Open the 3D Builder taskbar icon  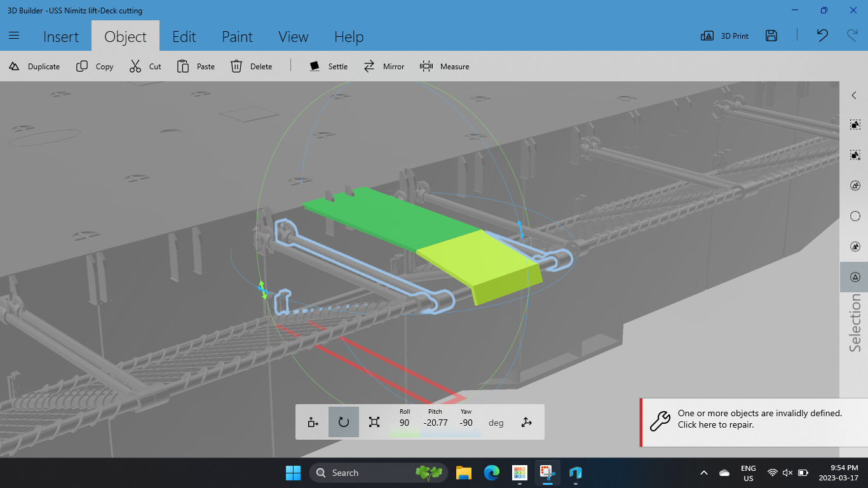pyautogui.click(x=576, y=473)
